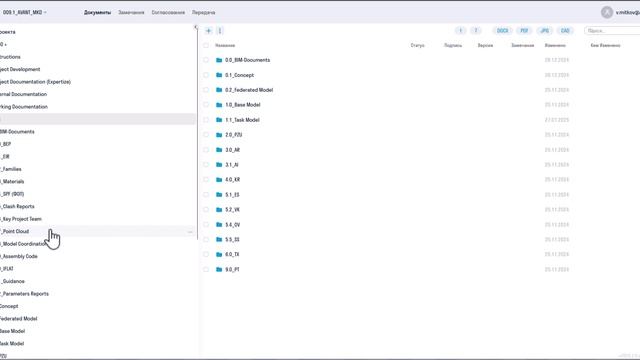Open the three-dot actions menu in toolbar
The image size is (640, 360).
tap(220, 31)
